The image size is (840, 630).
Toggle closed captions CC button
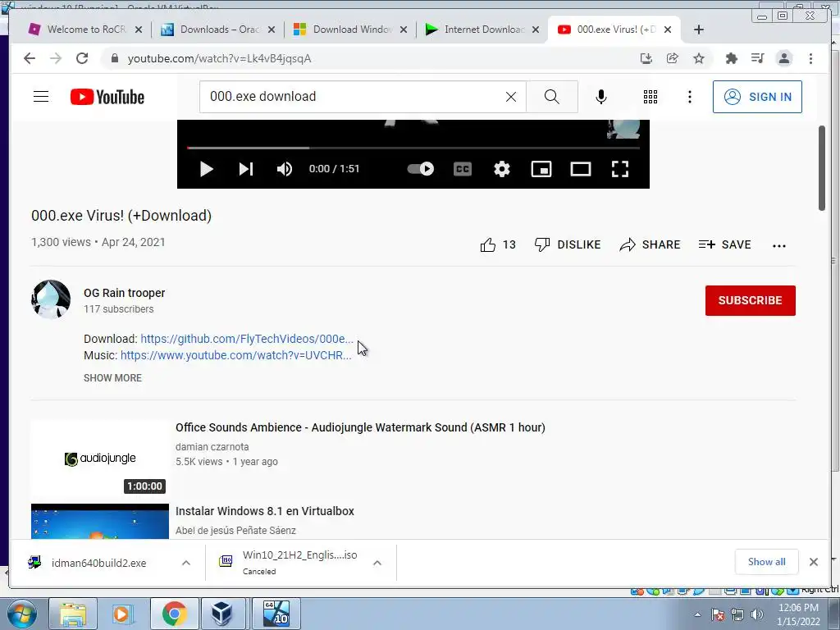click(463, 169)
